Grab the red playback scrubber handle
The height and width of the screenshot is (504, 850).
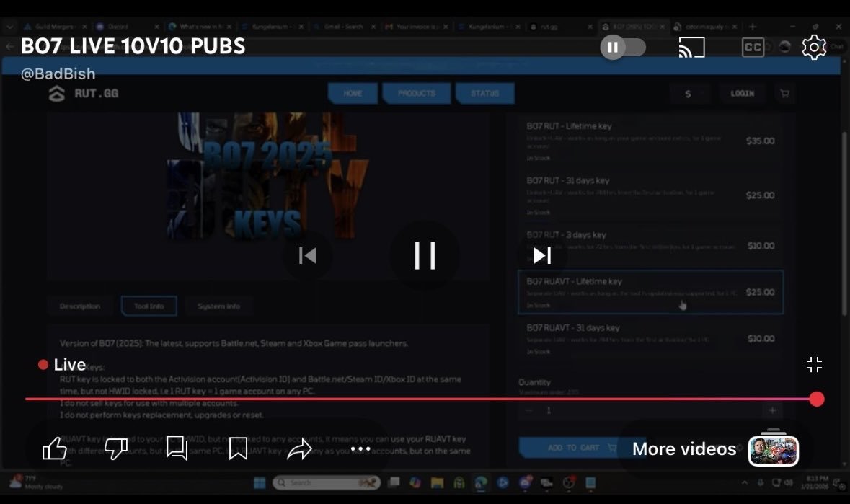pos(816,399)
